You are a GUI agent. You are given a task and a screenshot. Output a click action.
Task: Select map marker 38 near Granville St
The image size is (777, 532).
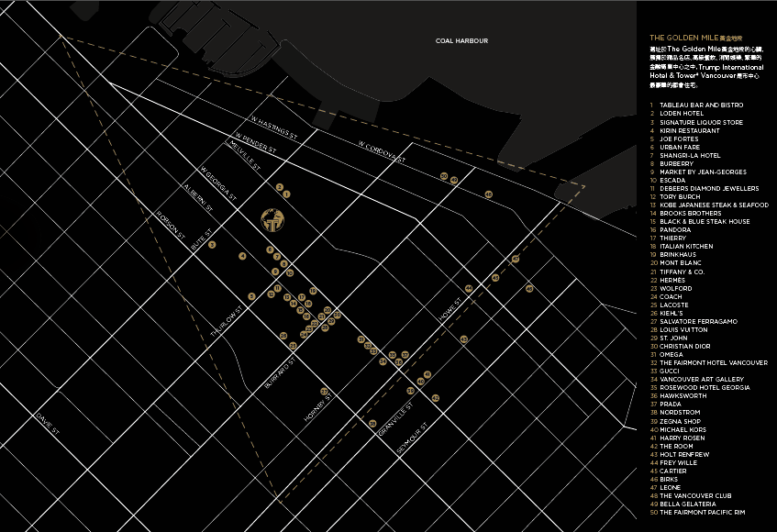click(372, 424)
